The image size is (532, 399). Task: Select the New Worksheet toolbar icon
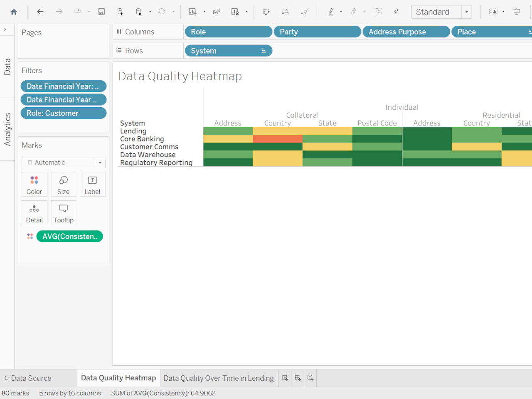pyautogui.click(x=193, y=12)
